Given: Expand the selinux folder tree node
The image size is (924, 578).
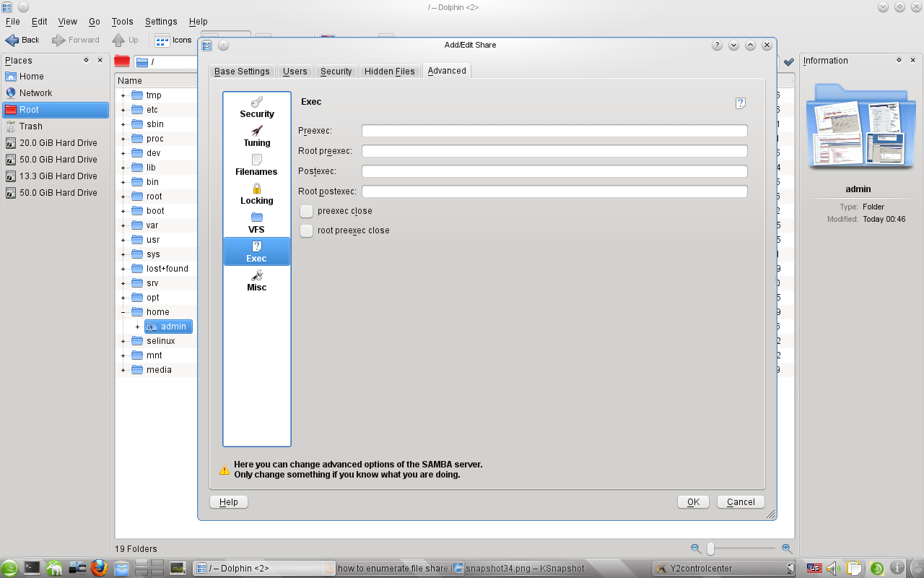Looking at the screenshot, I should click(x=123, y=341).
